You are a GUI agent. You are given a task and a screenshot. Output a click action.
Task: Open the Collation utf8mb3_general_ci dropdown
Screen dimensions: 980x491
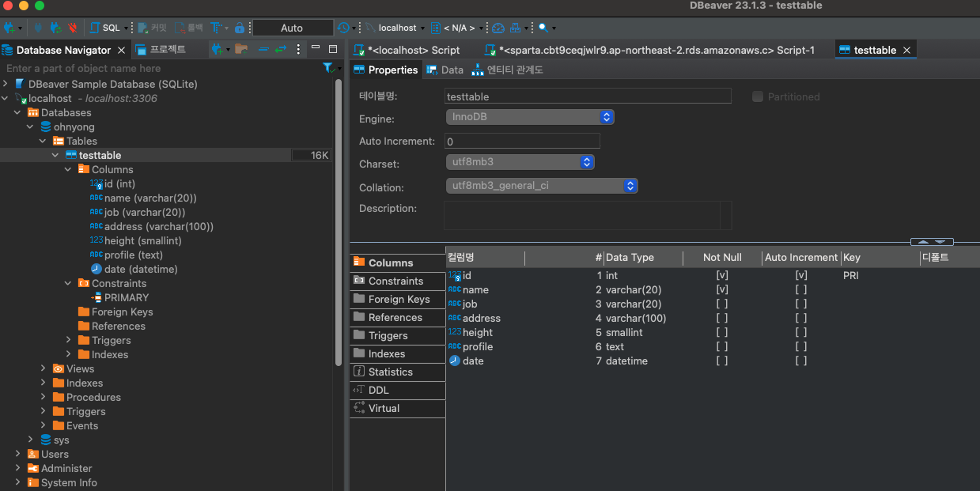(541, 186)
